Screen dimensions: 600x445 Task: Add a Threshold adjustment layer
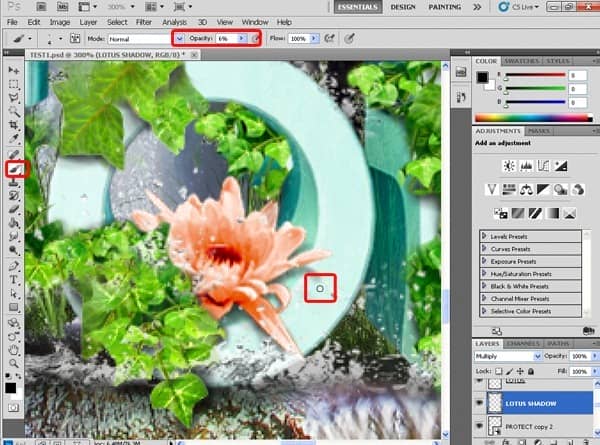(x=535, y=213)
